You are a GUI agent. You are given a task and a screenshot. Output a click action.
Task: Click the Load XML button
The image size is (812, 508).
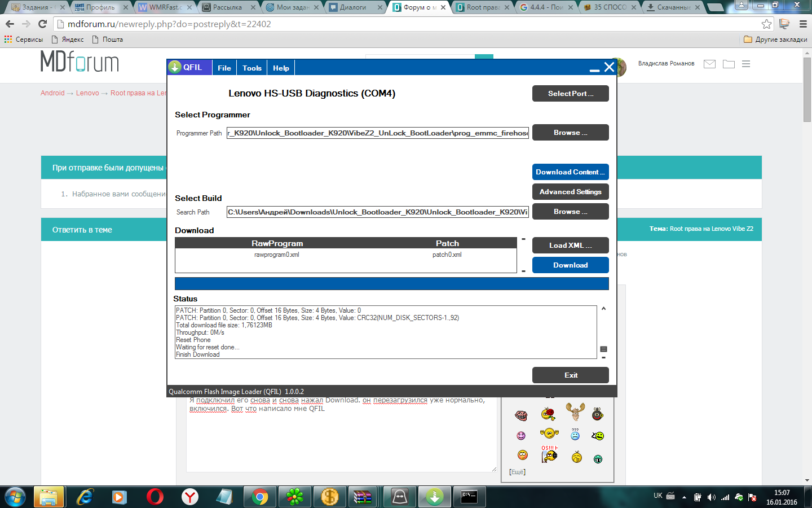tap(571, 246)
